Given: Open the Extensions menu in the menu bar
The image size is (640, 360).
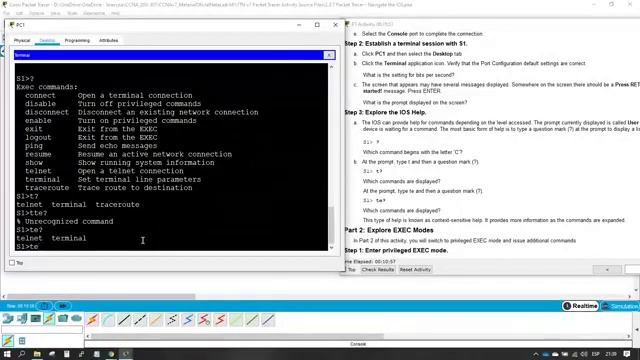Looking at the screenshot, I should click(x=94, y=13).
